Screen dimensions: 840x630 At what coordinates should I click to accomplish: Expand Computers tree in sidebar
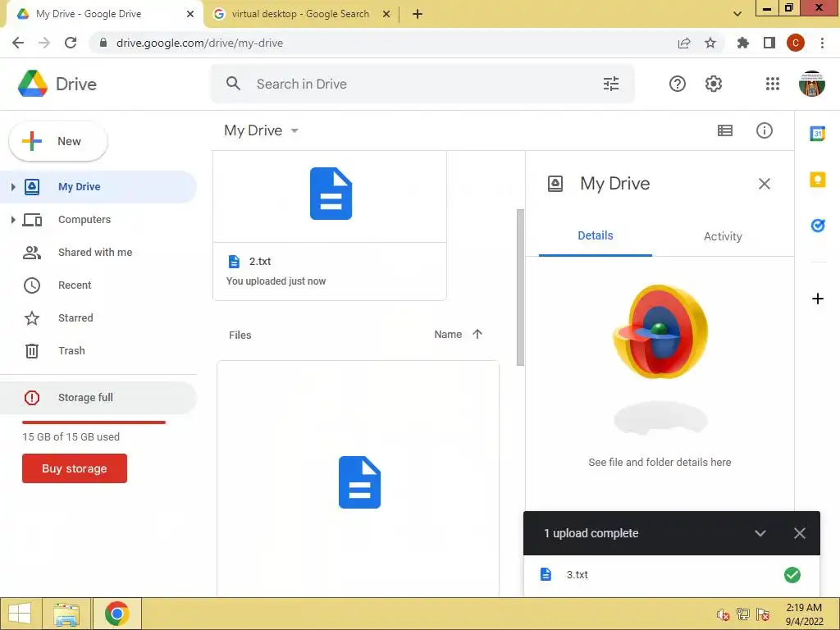click(x=13, y=220)
